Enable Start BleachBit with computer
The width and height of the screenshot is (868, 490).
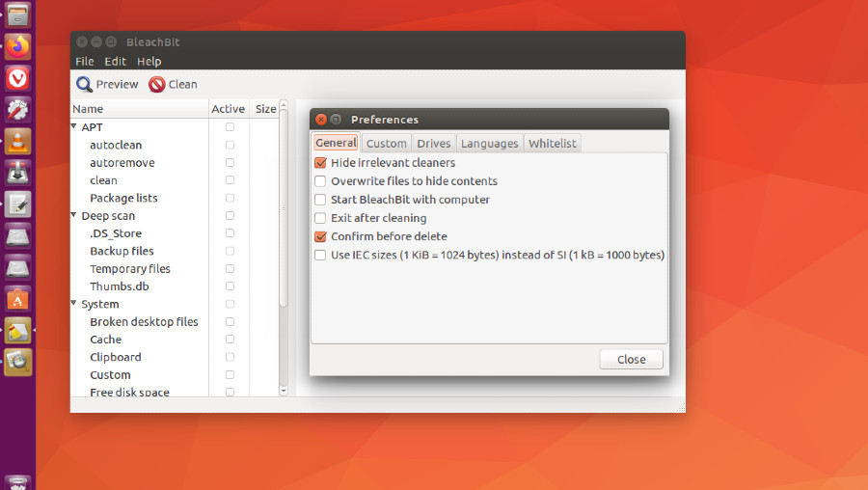coord(320,200)
